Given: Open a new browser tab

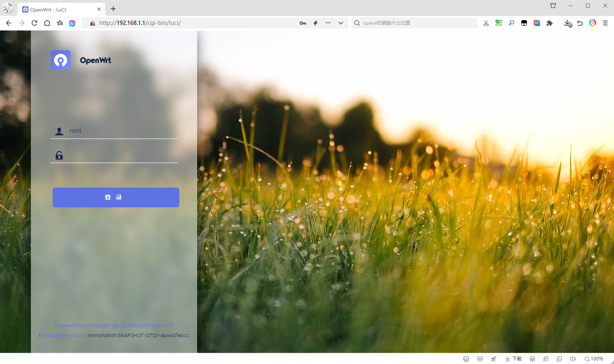Looking at the screenshot, I should point(113,9).
